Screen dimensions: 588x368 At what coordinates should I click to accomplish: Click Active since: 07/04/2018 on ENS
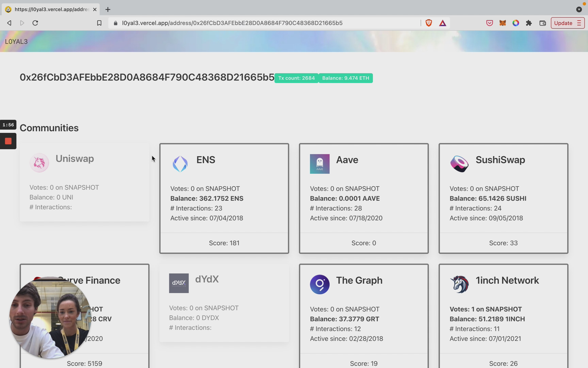[x=207, y=218]
